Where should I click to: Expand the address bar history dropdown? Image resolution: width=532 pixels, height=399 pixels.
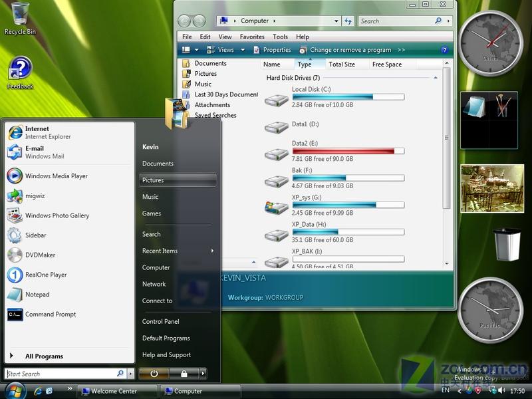(336, 21)
